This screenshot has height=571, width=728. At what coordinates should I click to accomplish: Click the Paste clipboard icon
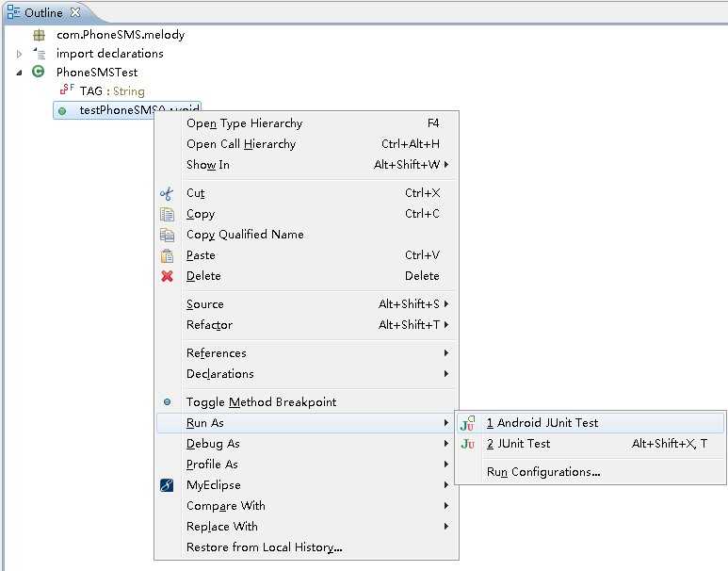click(x=167, y=255)
